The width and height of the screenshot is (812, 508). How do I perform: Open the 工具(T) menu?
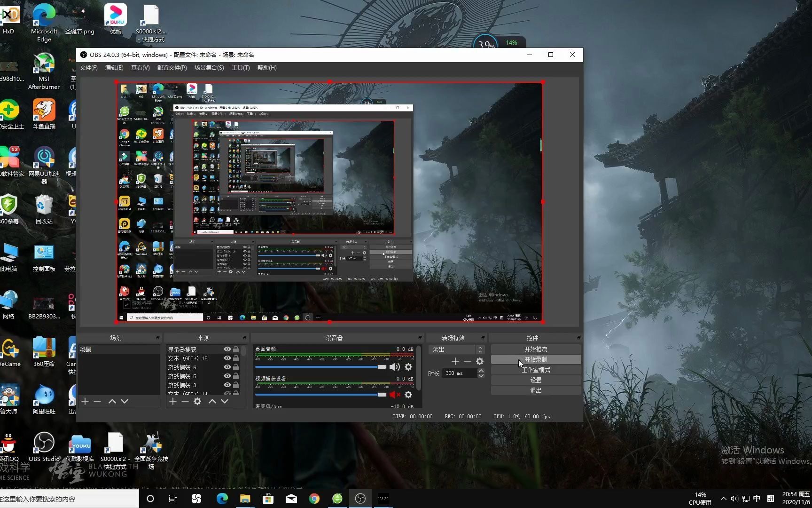point(241,68)
